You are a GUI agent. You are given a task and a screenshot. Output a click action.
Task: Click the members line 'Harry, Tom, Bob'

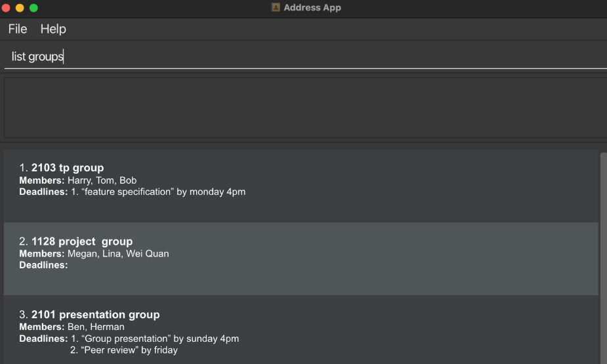102,180
